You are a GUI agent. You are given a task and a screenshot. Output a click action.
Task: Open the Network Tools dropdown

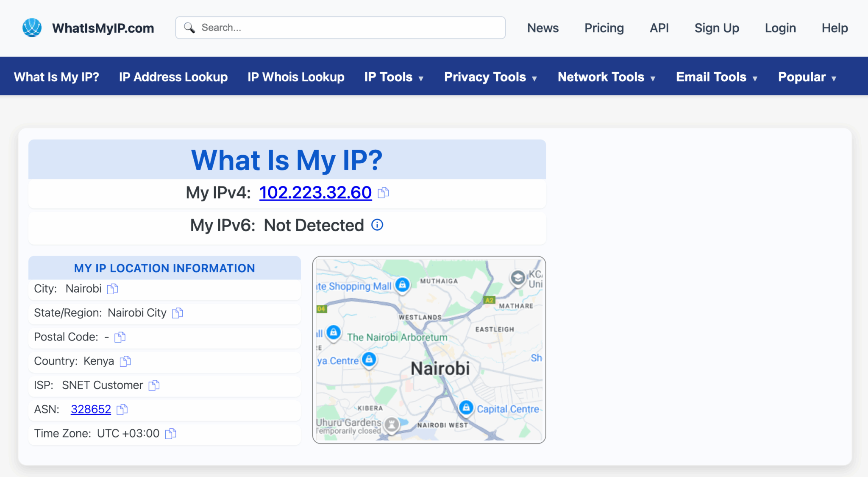pos(606,77)
